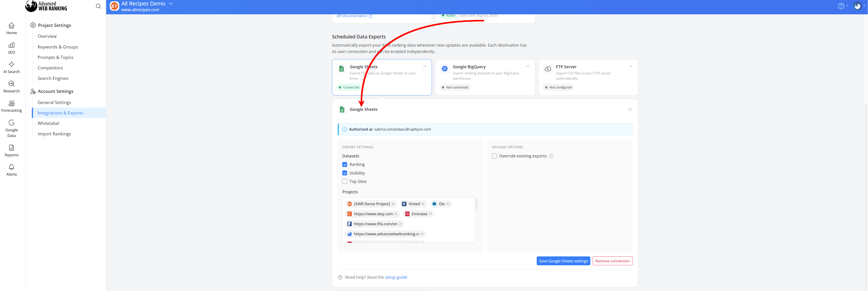
Task: Open Keywords & Groups settings
Action: point(58,47)
